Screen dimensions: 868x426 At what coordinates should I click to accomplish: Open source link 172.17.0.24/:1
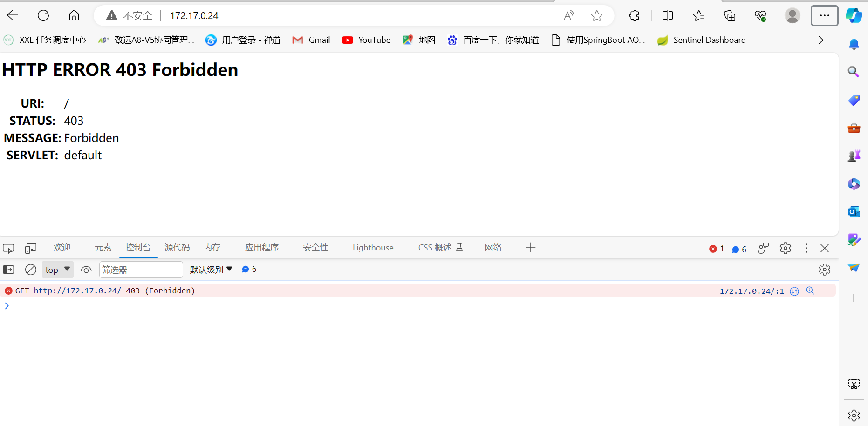(x=752, y=291)
